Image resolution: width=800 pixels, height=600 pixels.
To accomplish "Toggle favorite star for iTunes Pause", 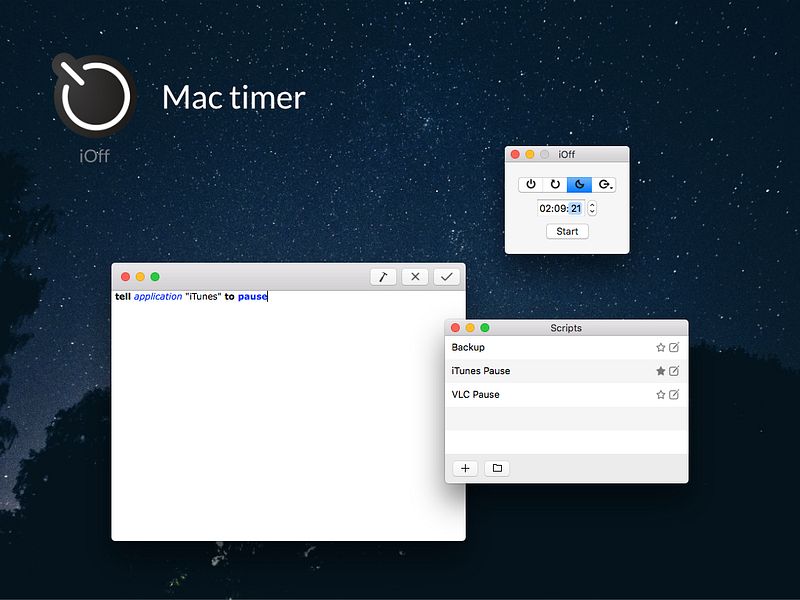I will (x=661, y=371).
